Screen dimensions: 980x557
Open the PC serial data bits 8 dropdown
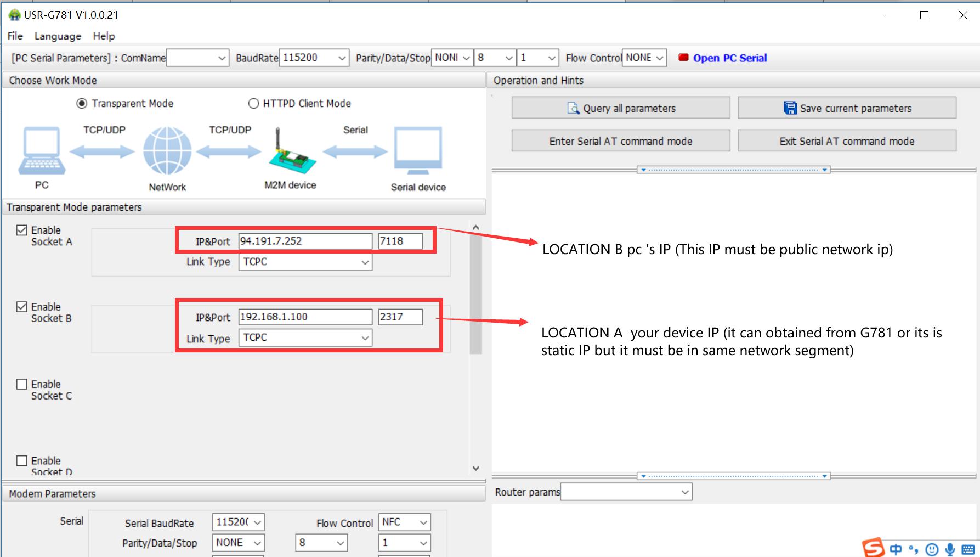point(495,58)
